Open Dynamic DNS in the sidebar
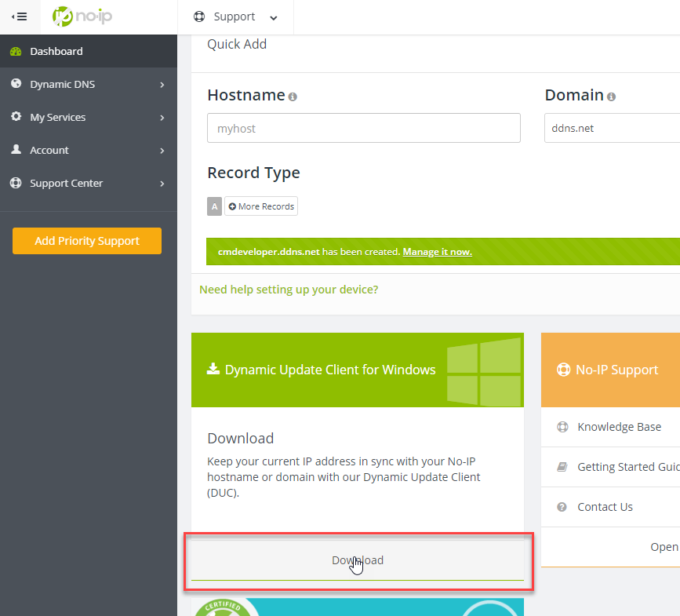This screenshot has height=616, width=680. pyautogui.click(x=89, y=84)
